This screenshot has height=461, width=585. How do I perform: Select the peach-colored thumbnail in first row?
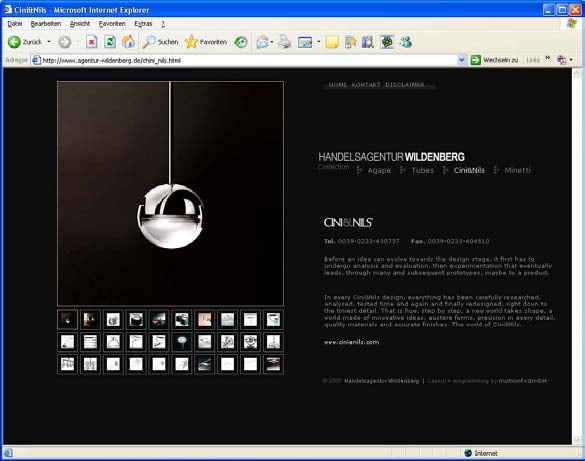tap(204, 320)
